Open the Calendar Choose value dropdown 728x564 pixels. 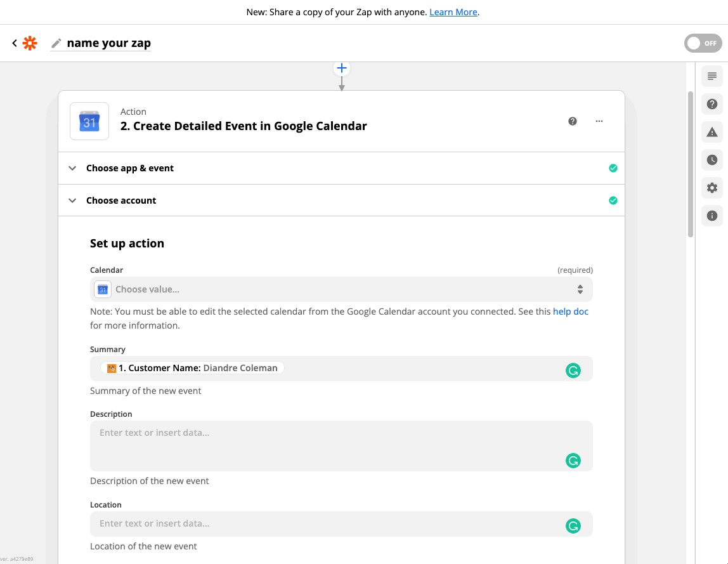click(341, 289)
